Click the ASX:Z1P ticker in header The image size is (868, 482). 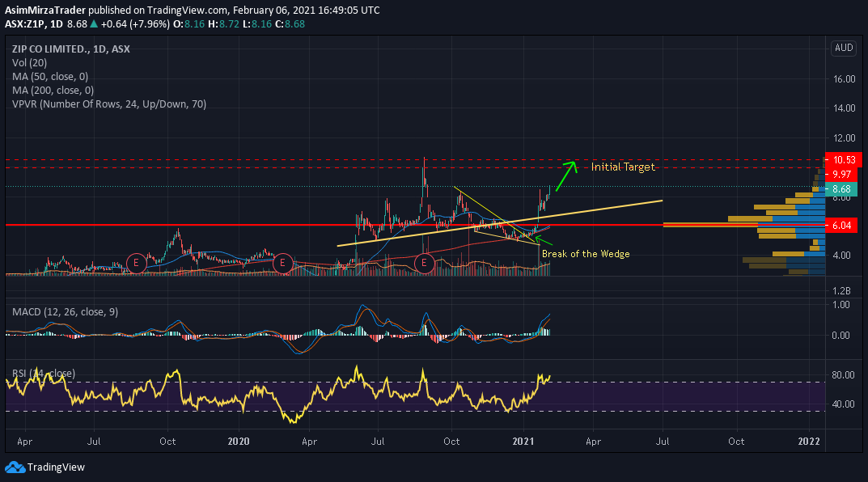[x=25, y=24]
